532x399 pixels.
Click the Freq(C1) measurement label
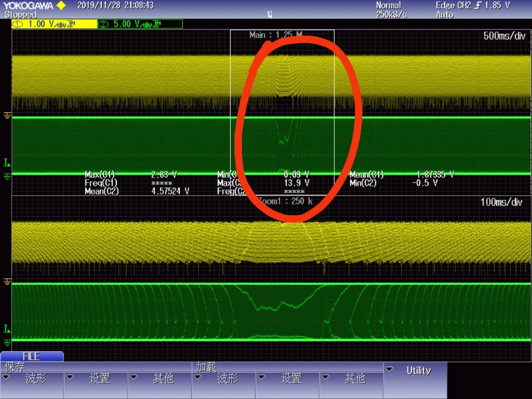pos(101,183)
